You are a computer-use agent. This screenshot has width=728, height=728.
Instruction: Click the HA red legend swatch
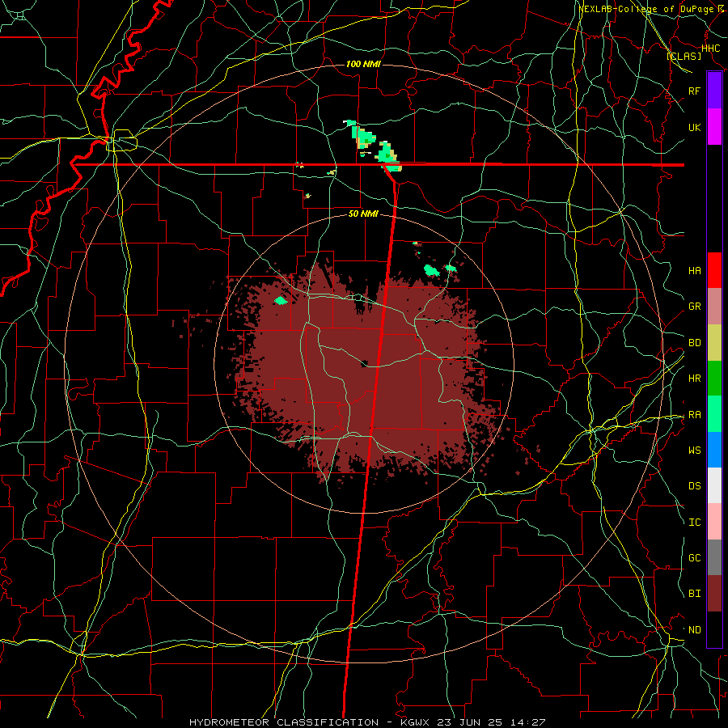click(x=714, y=270)
